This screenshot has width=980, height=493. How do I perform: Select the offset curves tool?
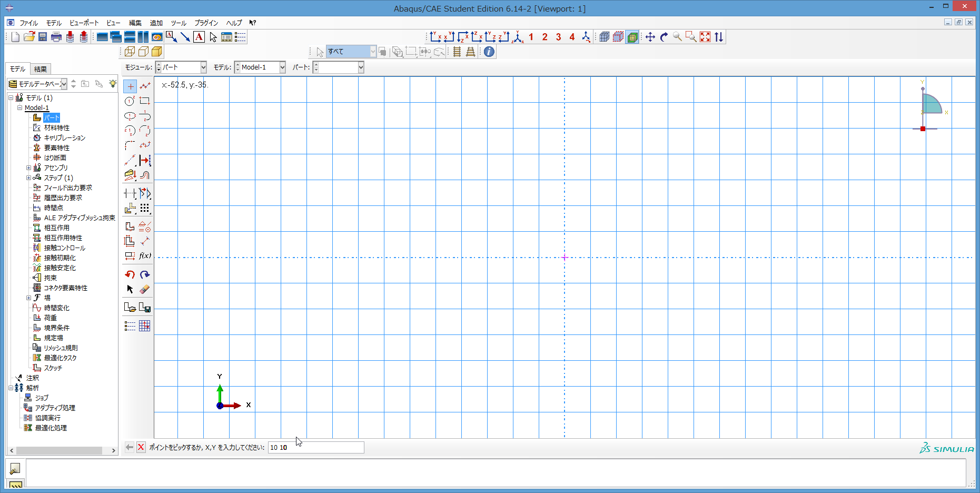tap(145, 175)
